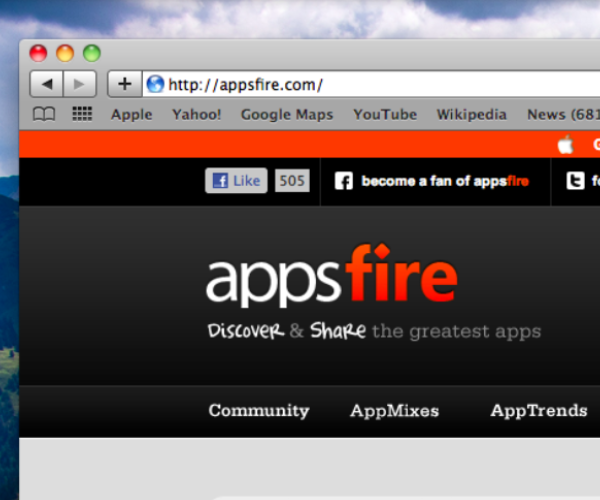
Task: Show Top Sites grid icon
Action: pyautogui.click(x=82, y=114)
